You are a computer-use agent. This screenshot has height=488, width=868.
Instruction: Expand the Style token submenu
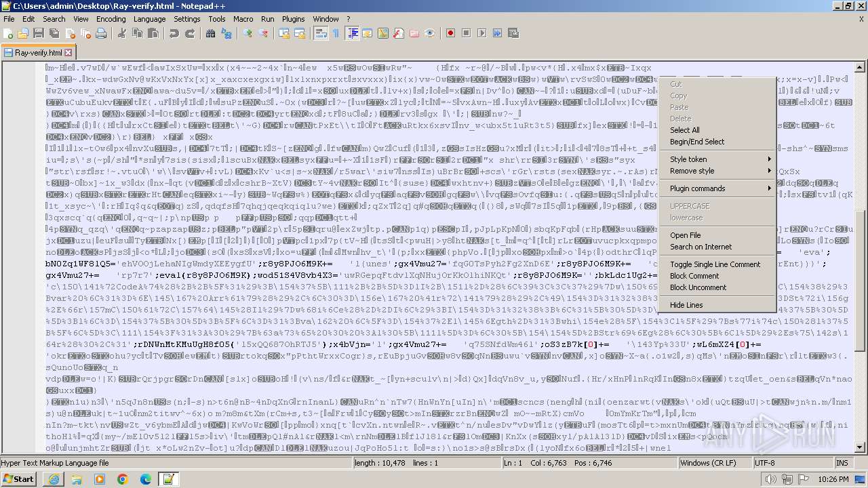point(717,159)
